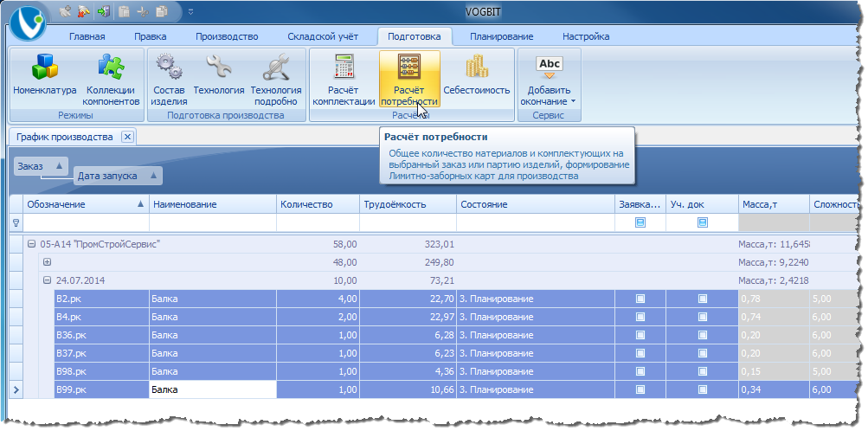
Task: Switch to the Планирование ribbon tab
Action: 502,36
